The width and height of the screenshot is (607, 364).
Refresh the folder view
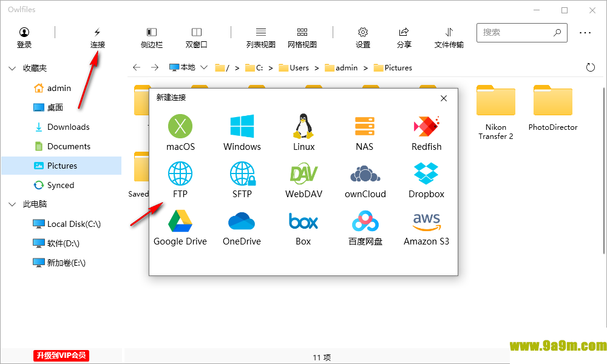pyautogui.click(x=590, y=68)
